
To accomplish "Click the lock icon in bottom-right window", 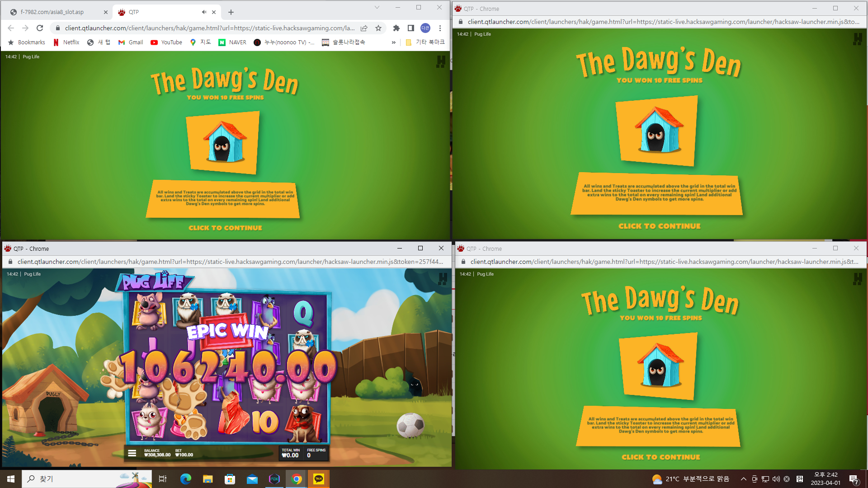I will tap(463, 262).
